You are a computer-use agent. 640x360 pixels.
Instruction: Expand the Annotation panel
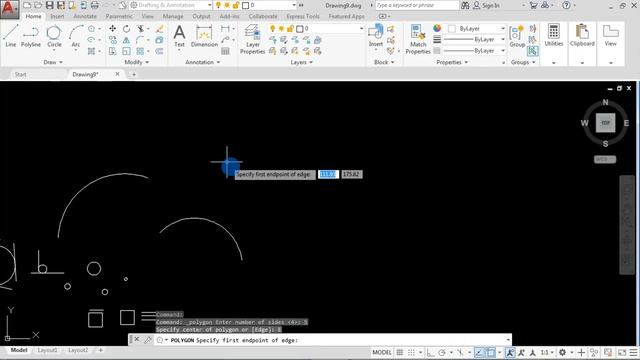click(x=202, y=62)
